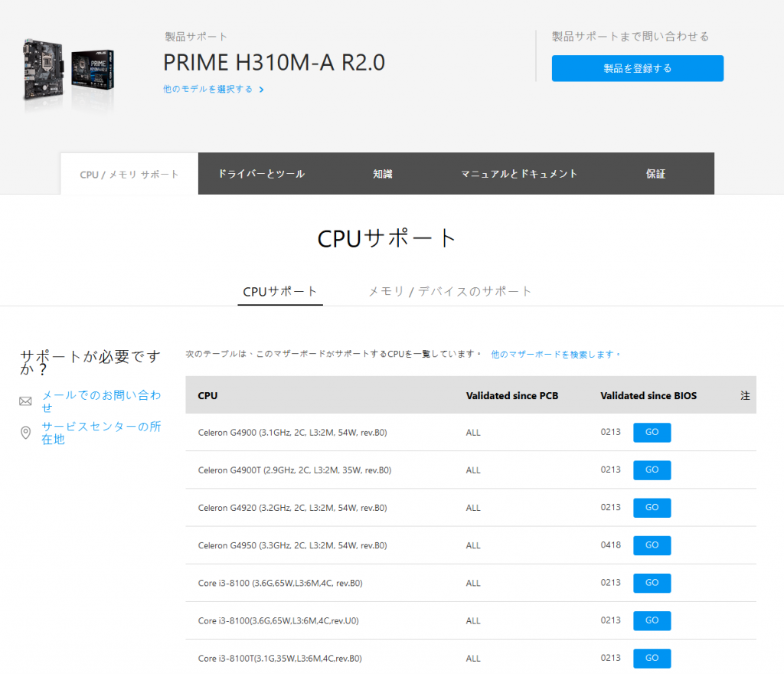Viewport: 784px width, 674px height.
Task: Select the CPUサポート sub-tab
Action: click(x=280, y=292)
